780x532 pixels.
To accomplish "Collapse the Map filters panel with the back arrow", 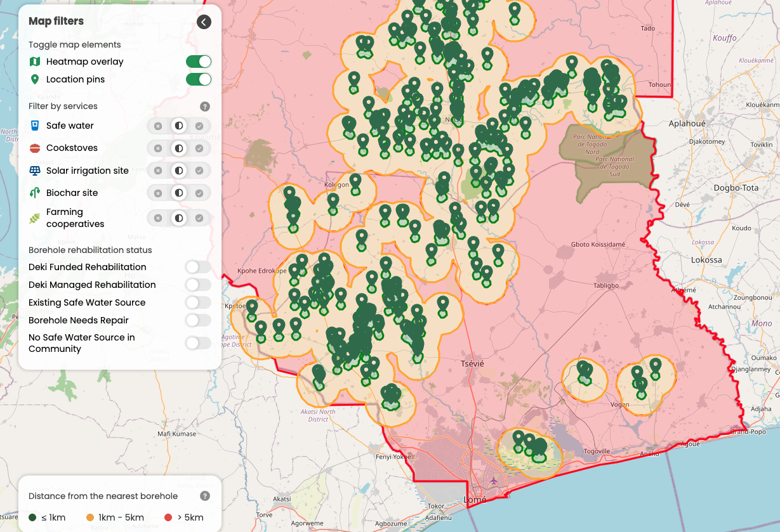I will tap(203, 22).
